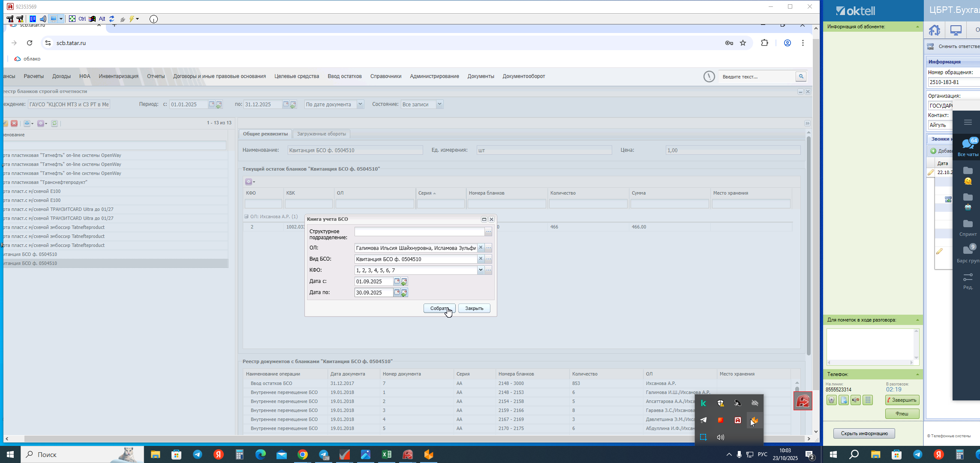Expand the КФО dropdown in the dialog
Screen dimensions: 980x463
pyautogui.click(x=481, y=270)
